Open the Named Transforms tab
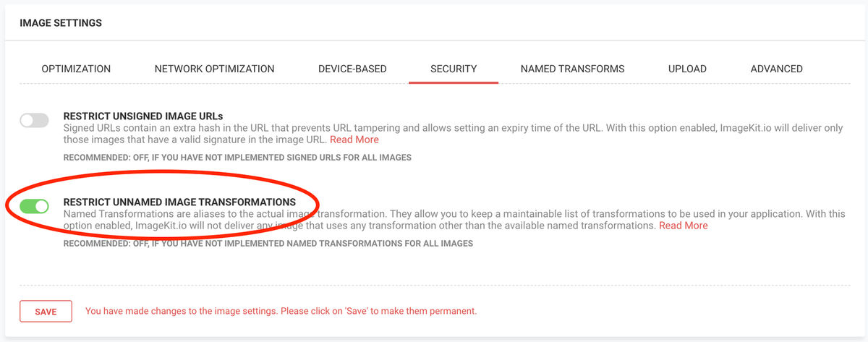The height and width of the screenshot is (342, 868). point(572,69)
